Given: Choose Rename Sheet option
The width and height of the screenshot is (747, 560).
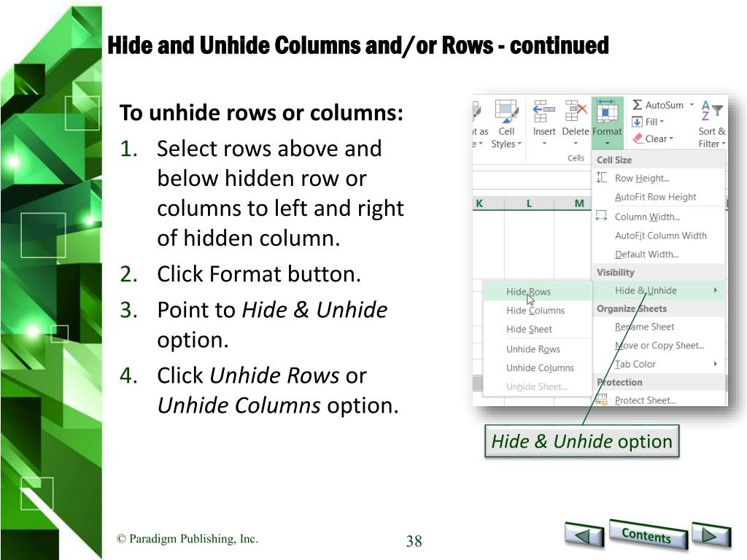Looking at the screenshot, I should click(659, 327).
